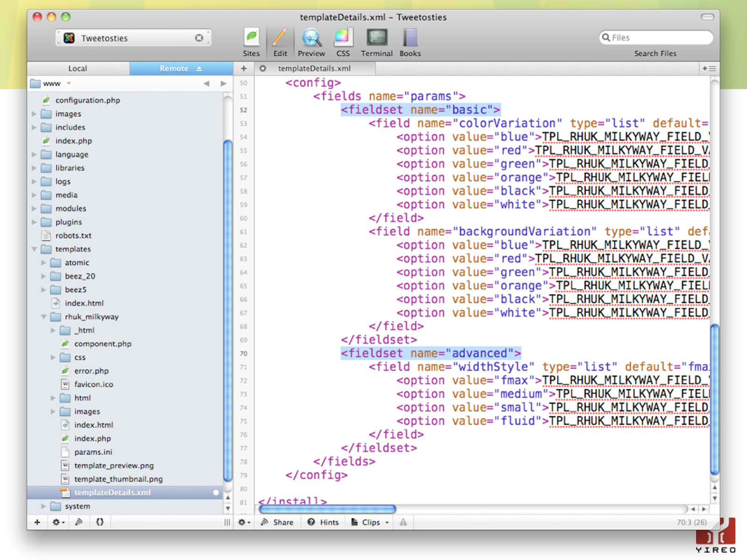Select the Local tab

[x=78, y=69]
